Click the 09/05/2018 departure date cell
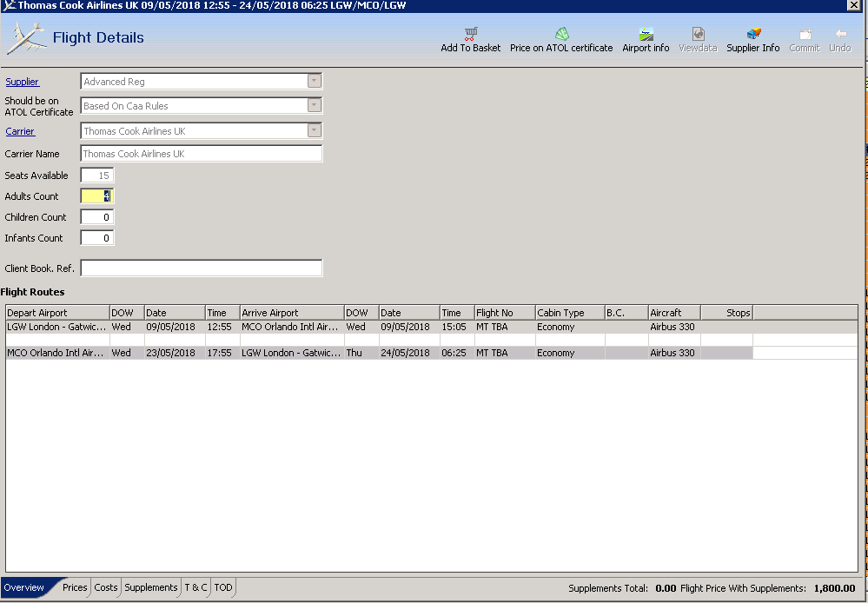This screenshot has width=868, height=603. [175, 327]
